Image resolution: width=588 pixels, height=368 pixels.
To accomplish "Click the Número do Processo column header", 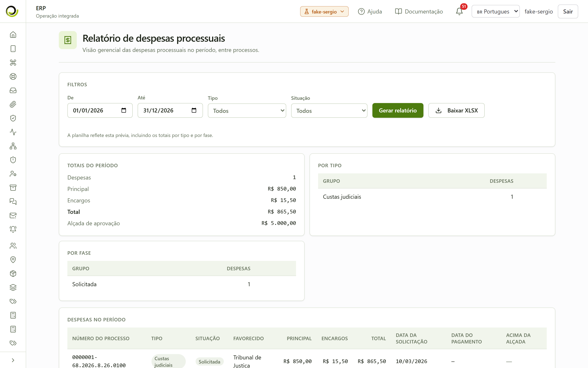I will click(x=101, y=338).
